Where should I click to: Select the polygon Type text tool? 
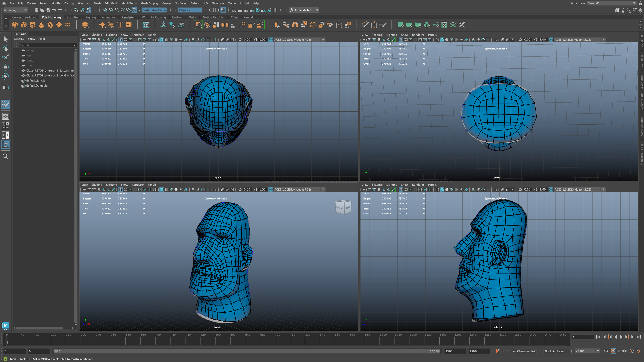(120, 25)
